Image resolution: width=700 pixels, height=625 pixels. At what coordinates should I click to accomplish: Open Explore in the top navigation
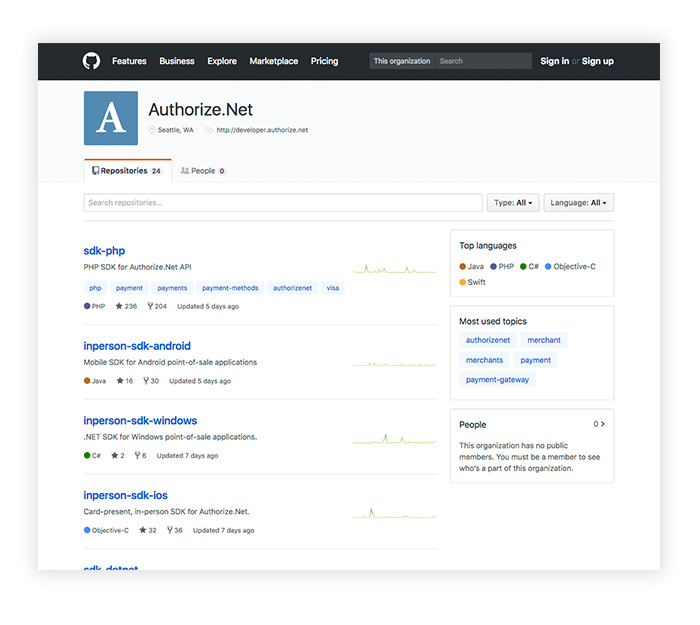[222, 61]
